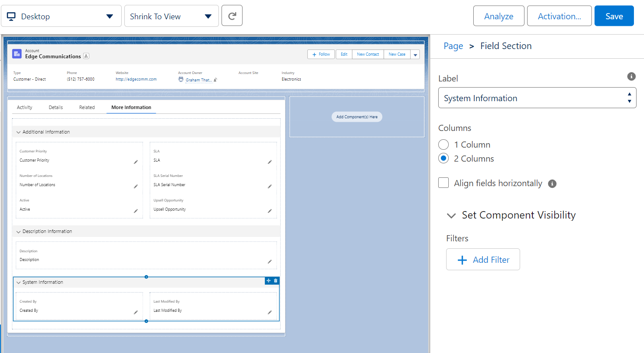Click the Follow button

[321, 54]
